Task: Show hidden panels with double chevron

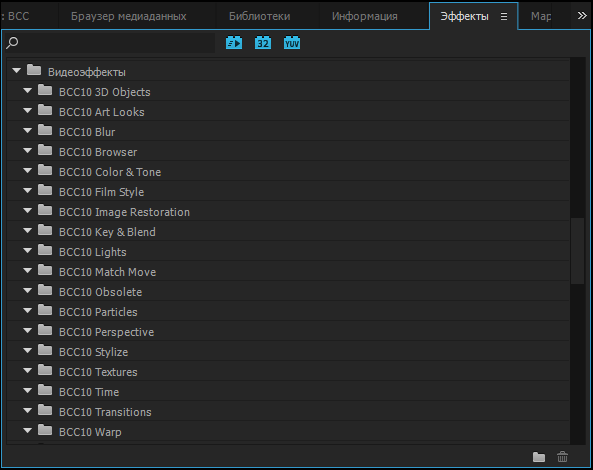Action: pyautogui.click(x=582, y=16)
